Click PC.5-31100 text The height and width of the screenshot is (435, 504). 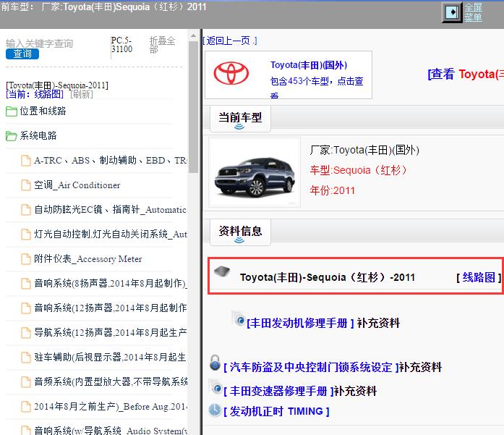pos(121,45)
